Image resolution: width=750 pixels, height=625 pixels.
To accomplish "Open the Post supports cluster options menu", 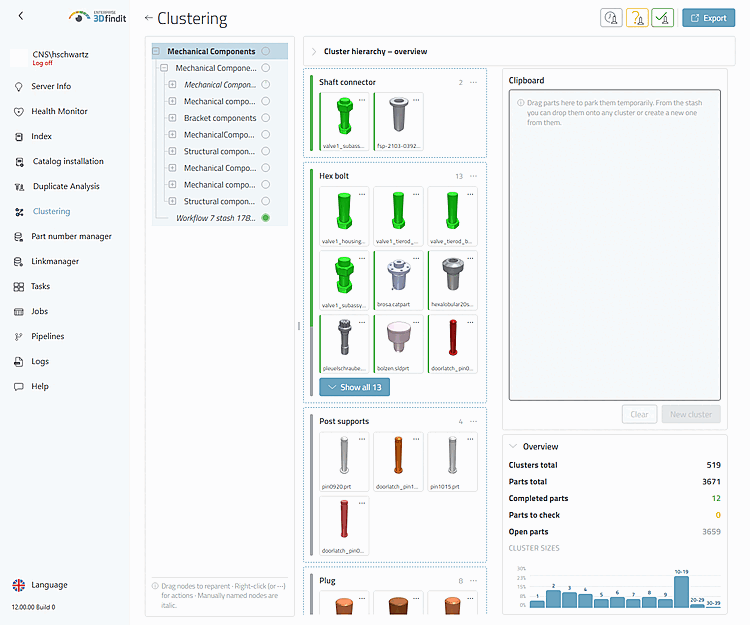I will [474, 421].
